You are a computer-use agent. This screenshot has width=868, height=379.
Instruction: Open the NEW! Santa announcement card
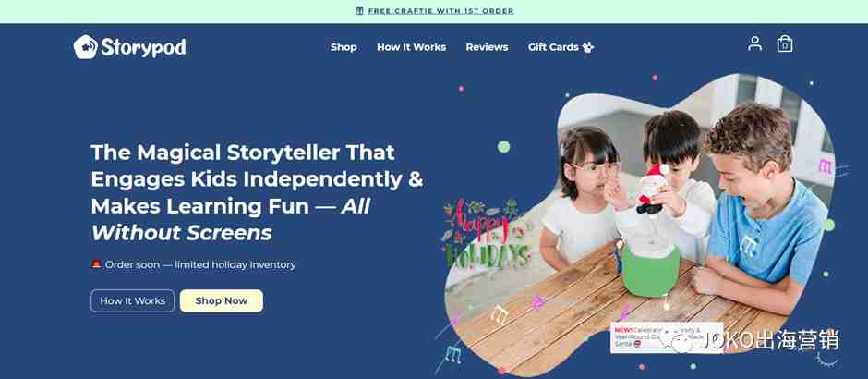tap(667, 336)
